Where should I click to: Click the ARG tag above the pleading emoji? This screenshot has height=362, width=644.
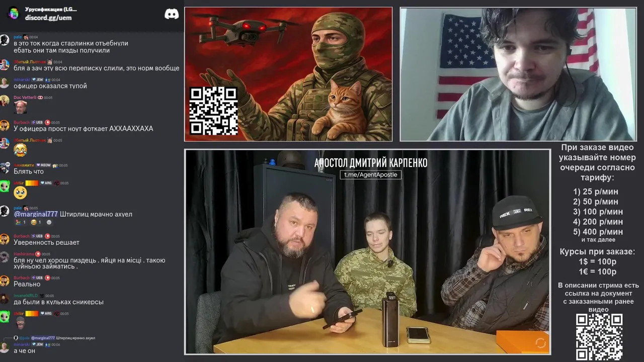(46, 183)
